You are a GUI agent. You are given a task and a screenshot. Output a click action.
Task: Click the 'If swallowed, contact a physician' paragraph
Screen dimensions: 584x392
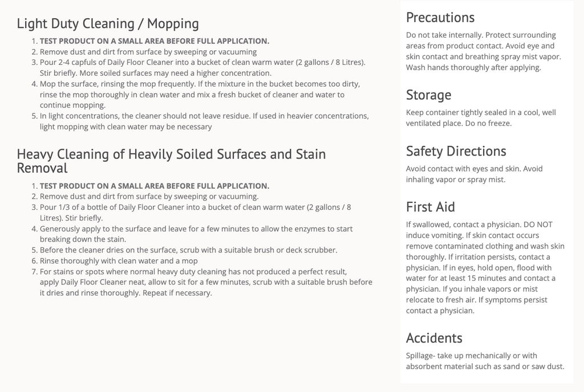tap(485, 267)
